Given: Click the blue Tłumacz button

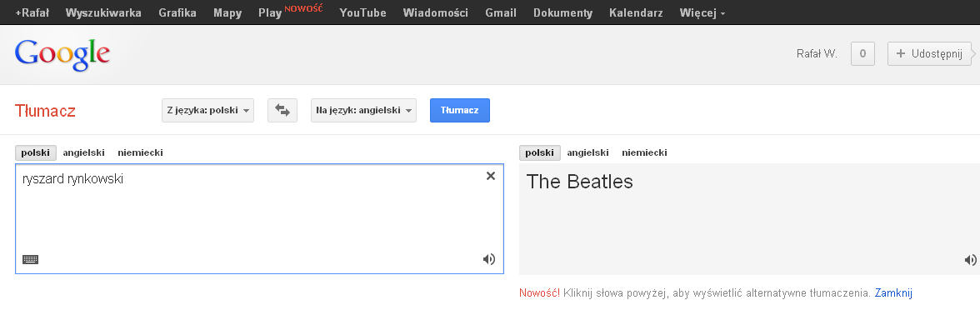Looking at the screenshot, I should pos(460,111).
